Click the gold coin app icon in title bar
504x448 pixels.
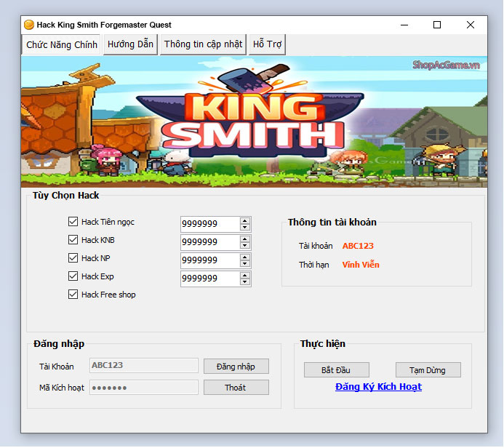click(29, 25)
